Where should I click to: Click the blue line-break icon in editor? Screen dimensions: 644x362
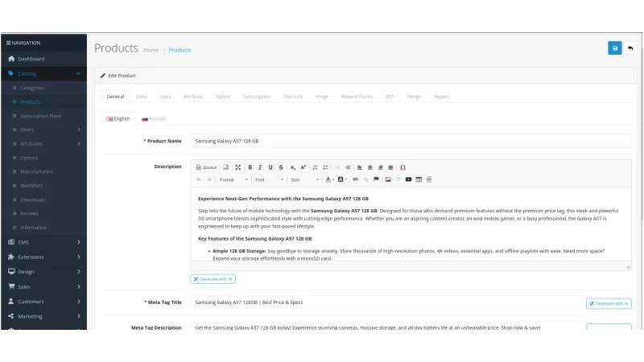398,179
